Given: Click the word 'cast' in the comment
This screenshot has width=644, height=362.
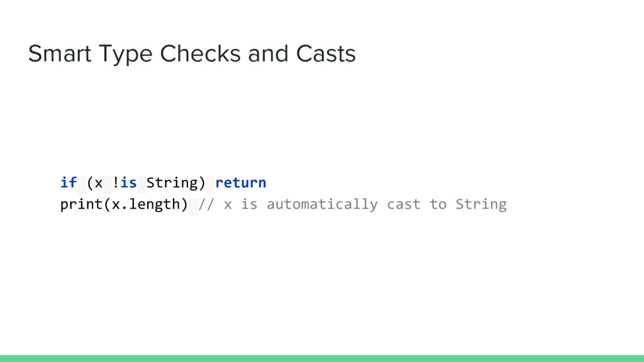Looking at the screenshot, I should click(404, 204).
